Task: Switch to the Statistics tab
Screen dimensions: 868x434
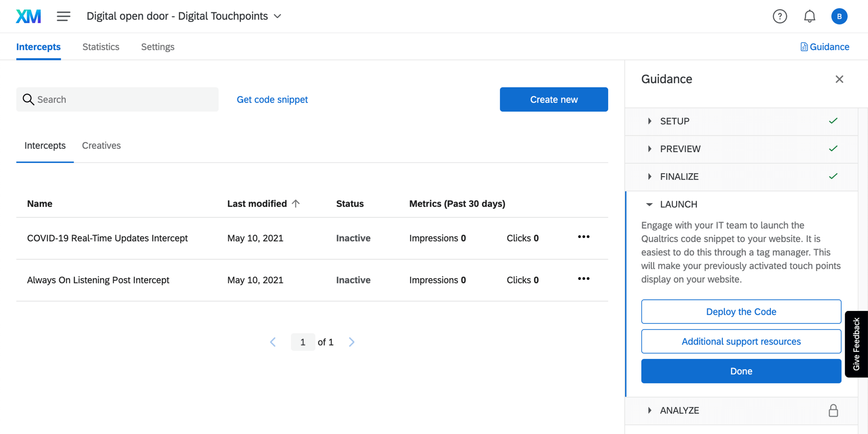Action: pos(101,47)
